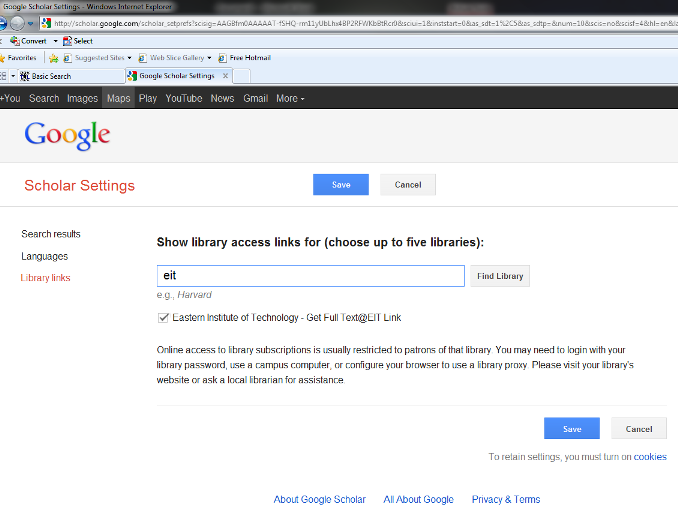The height and width of the screenshot is (520, 678).
Task: Open the Convert dropdown arrow
Action: point(55,41)
